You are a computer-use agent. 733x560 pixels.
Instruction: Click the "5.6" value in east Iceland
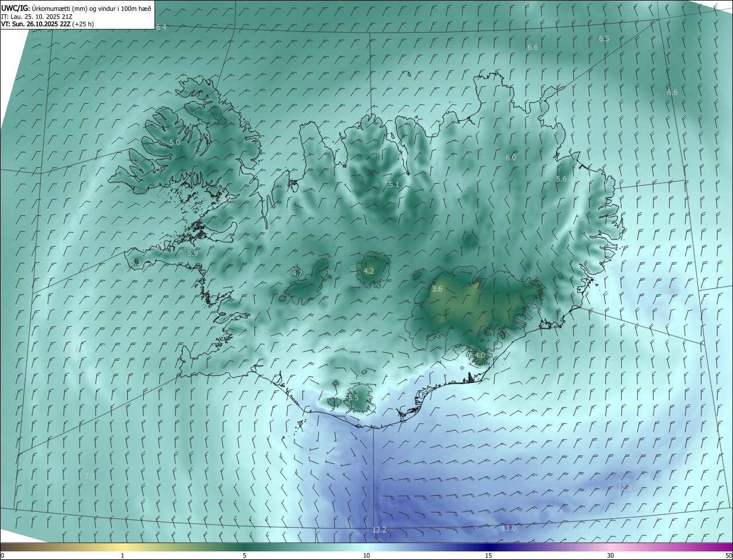click(x=561, y=179)
